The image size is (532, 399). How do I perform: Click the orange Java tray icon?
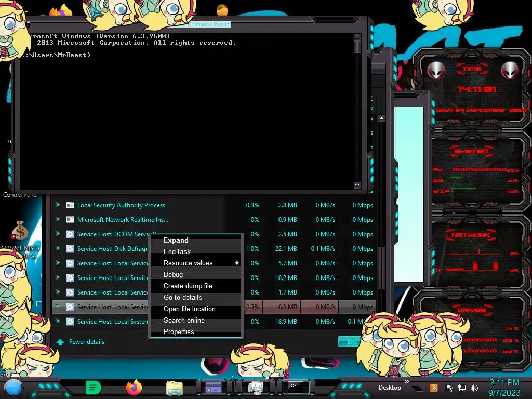[x=434, y=388]
